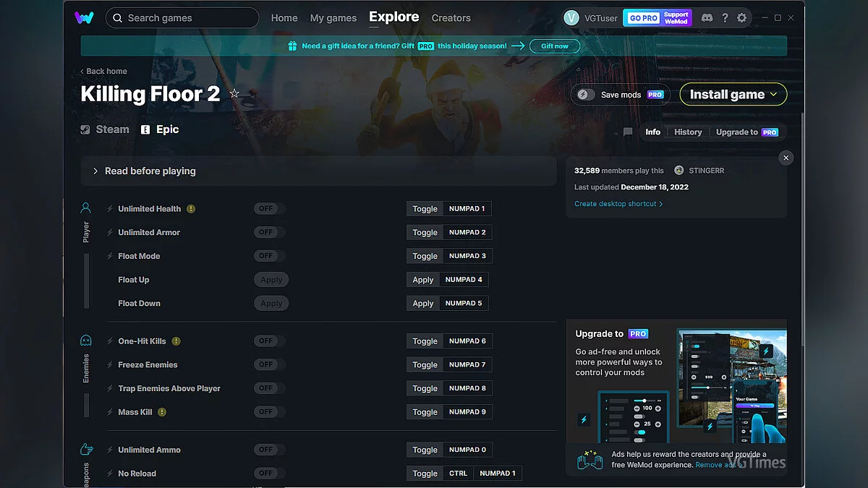
Task: Toggle Freeze Enemies OFF switch
Action: (x=270, y=365)
